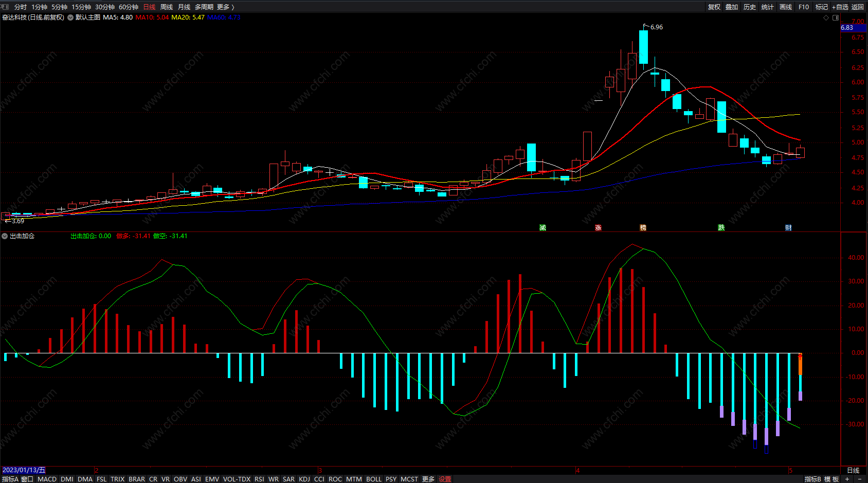Select the VOL-TDX indicator
This screenshot has height=483, width=868.
[237, 479]
